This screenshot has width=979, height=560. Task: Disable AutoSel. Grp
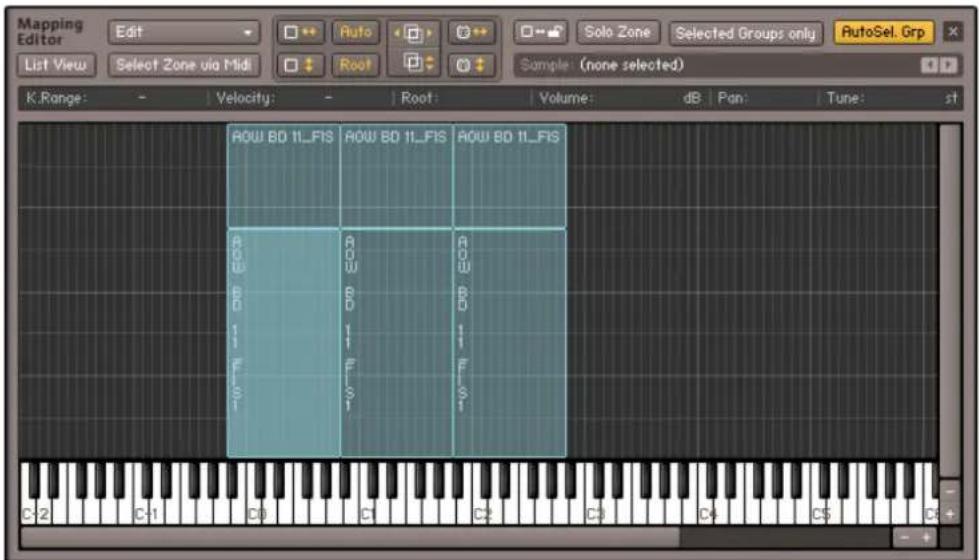[883, 32]
